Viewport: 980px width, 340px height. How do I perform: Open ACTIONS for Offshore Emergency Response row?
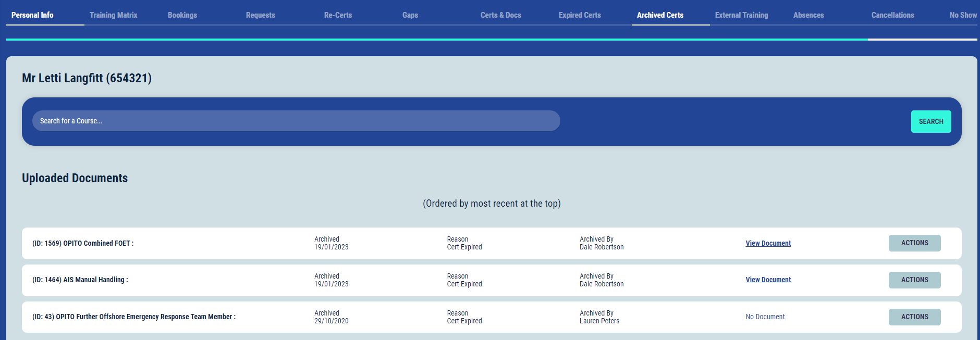914,317
